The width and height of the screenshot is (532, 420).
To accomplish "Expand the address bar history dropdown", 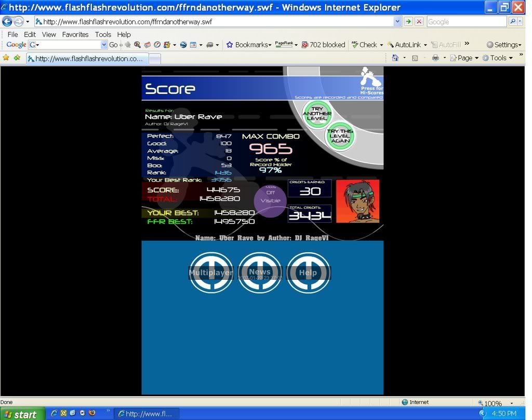I will coord(397,22).
